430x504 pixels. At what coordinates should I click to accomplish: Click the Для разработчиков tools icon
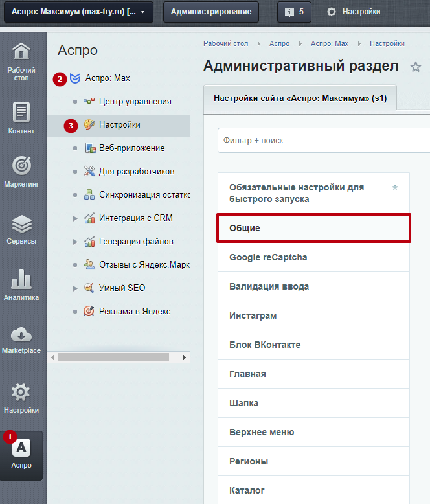89,171
